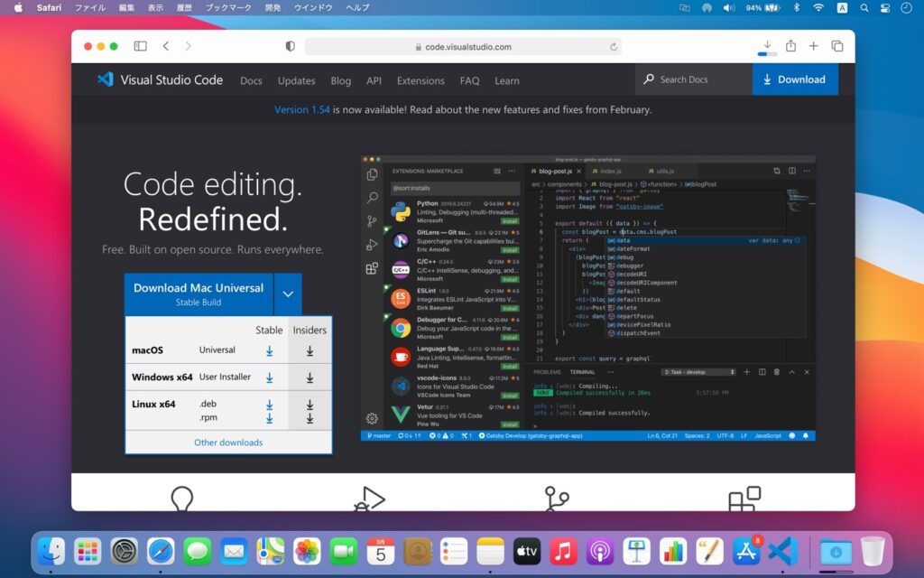
Task: Open Numbers from the Dock
Action: point(673,552)
